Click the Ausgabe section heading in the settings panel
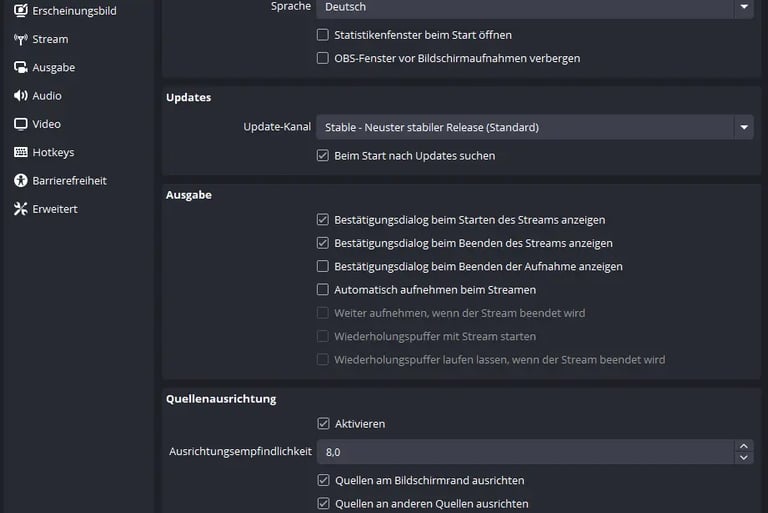Image resolution: width=768 pixels, height=513 pixels. coord(189,195)
